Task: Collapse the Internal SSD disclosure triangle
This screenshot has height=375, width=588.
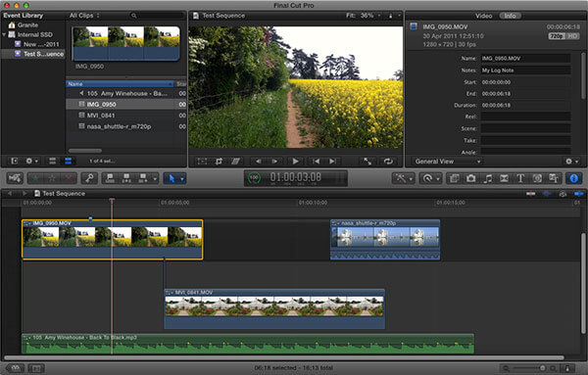Action: (4, 35)
